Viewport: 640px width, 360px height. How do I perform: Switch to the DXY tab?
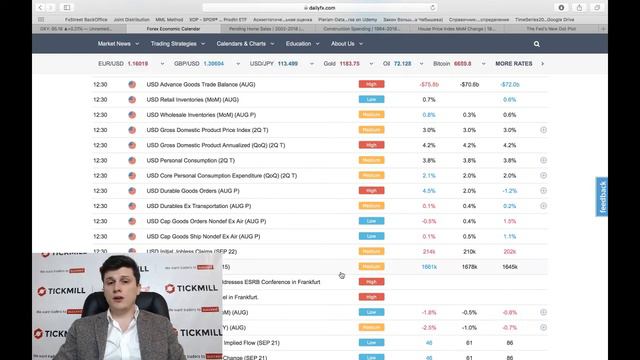tap(79, 29)
